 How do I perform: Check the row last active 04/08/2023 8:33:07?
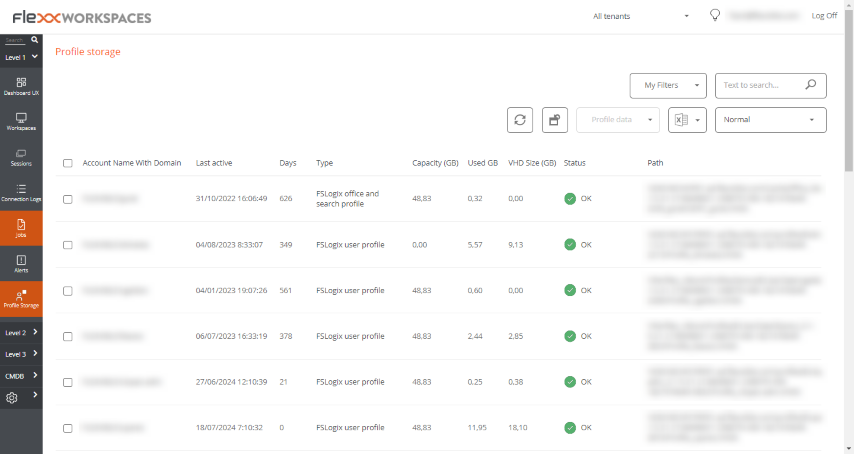click(x=68, y=245)
